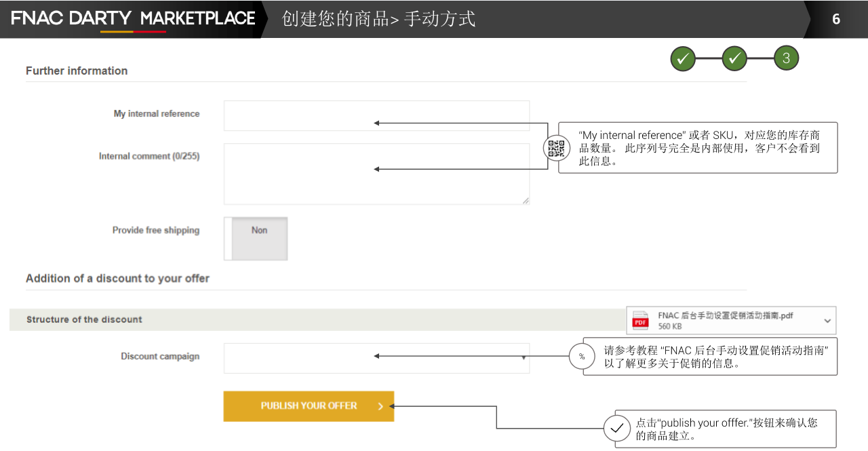Select the step 3 circle indicator

click(786, 58)
